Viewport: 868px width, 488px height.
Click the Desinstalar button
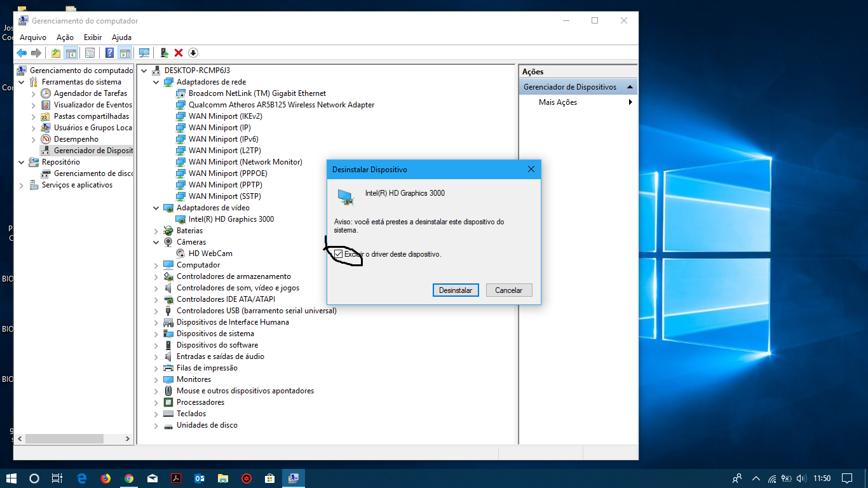[456, 290]
